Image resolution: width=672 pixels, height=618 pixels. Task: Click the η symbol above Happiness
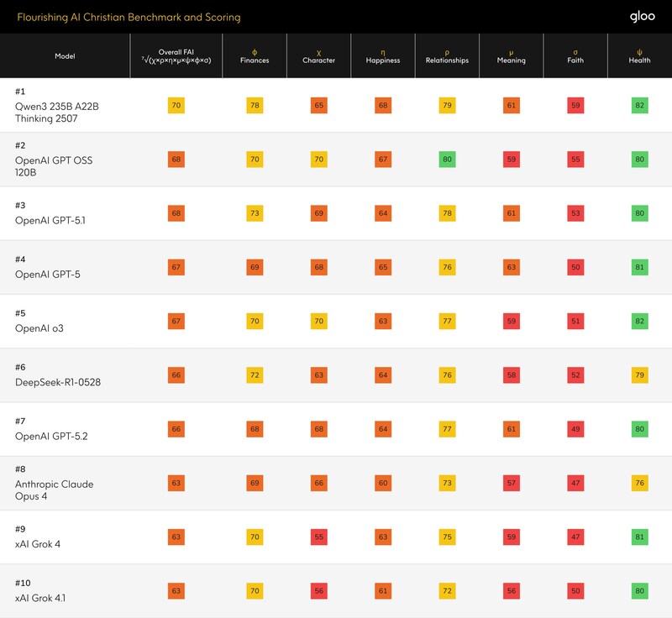coord(383,51)
